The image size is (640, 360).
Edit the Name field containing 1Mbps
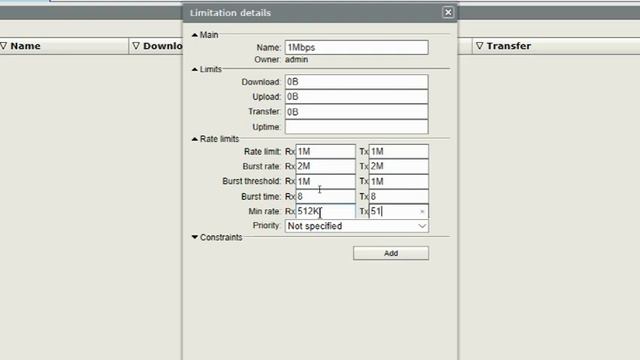click(357, 47)
